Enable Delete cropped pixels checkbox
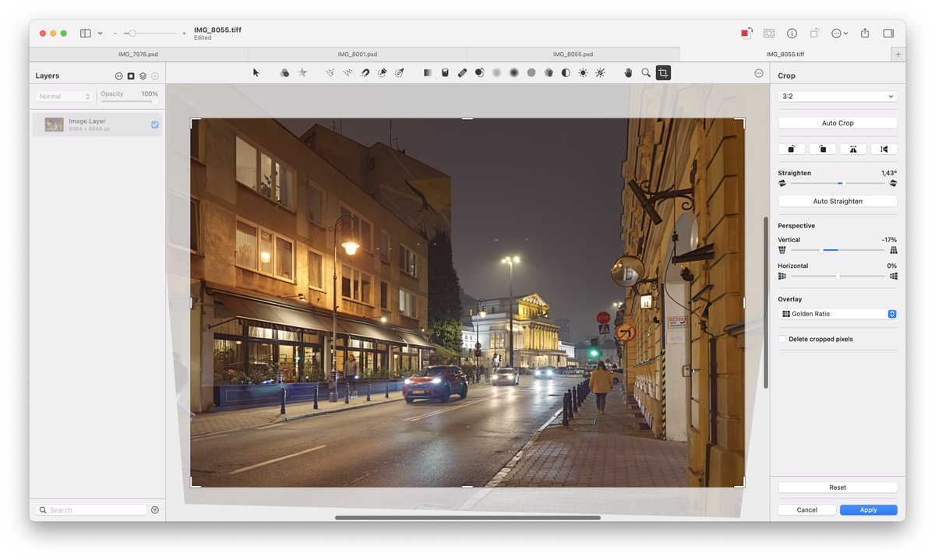This screenshot has width=935, height=560. tap(782, 339)
